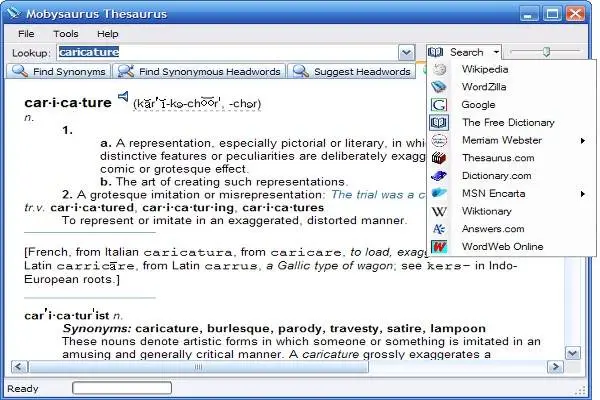Click the word car·i·ca·tured

pos(92,207)
